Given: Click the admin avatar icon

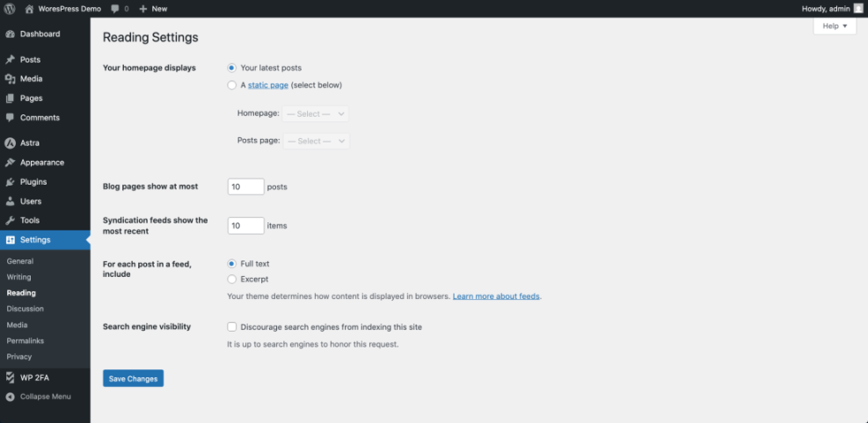Looking at the screenshot, I should pyautogui.click(x=858, y=8).
